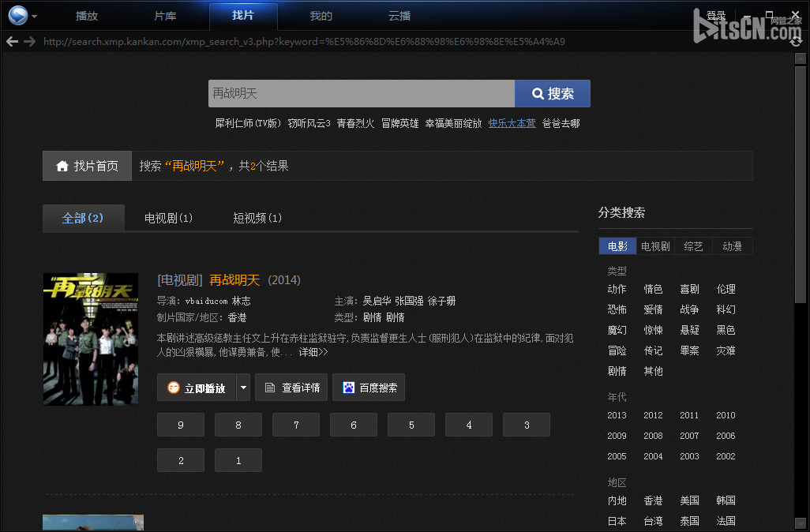The image size is (810, 532).
Task: Open the Xunlei player logo menu
Action: click(18, 16)
